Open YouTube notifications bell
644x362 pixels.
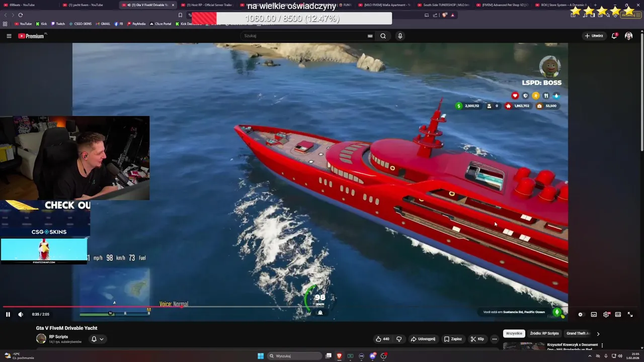(614, 36)
